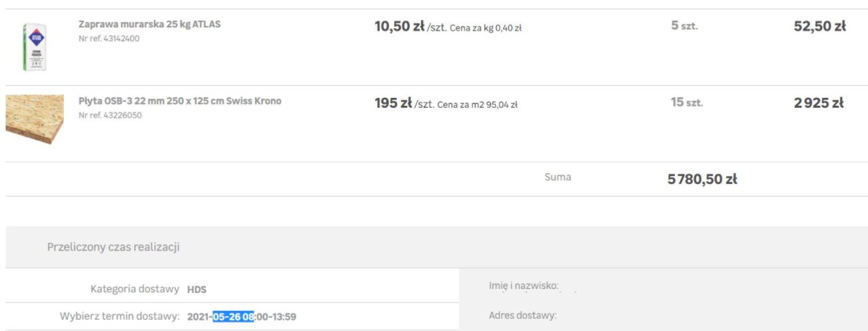Click the 2 925 zł line total

coord(818,103)
